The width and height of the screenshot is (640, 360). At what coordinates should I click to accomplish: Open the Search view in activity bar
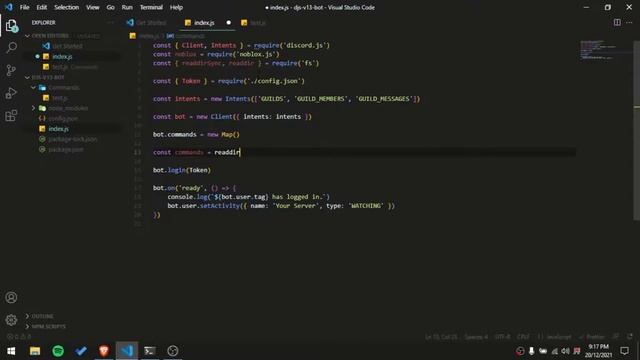click(11, 48)
